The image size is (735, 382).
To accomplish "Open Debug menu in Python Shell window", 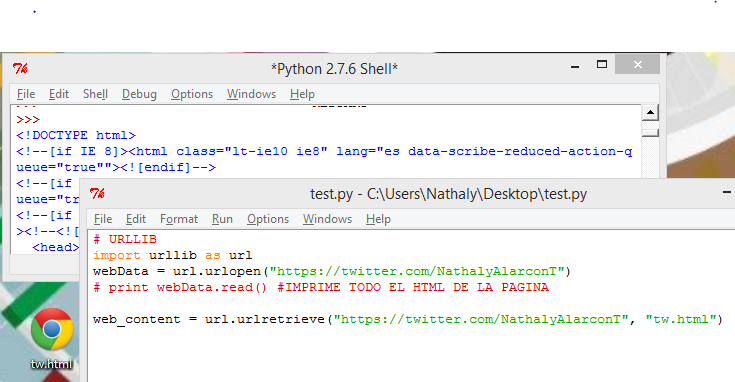I will [x=139, y=94].
